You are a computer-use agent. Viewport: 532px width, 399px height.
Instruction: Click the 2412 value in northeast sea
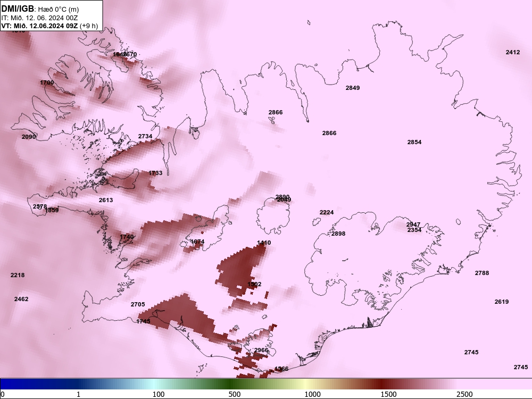[513, 52]
